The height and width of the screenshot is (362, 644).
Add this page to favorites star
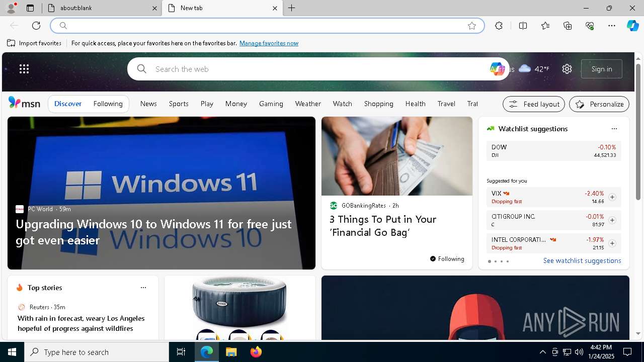click(x=472, y=26)
